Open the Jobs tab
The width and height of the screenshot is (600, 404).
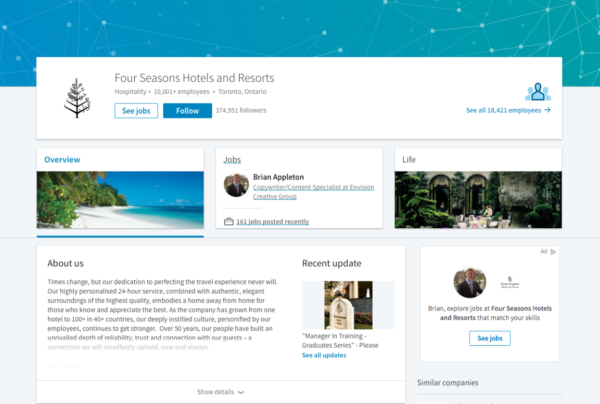232,160
